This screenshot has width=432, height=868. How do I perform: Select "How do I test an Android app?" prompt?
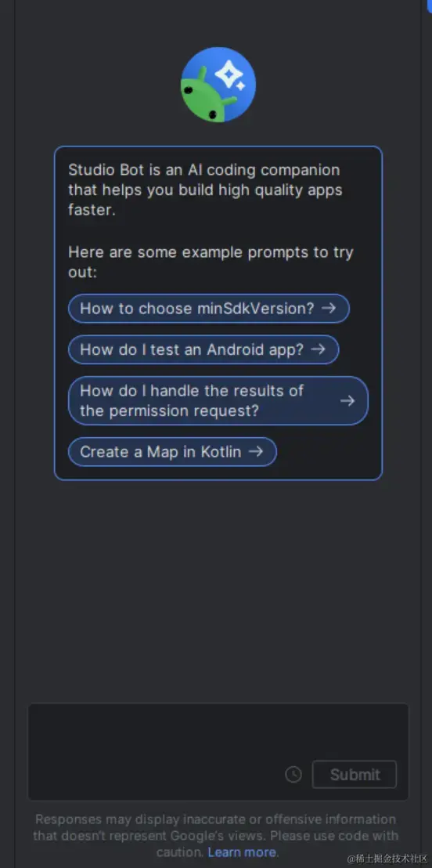[x=203, y=349]
